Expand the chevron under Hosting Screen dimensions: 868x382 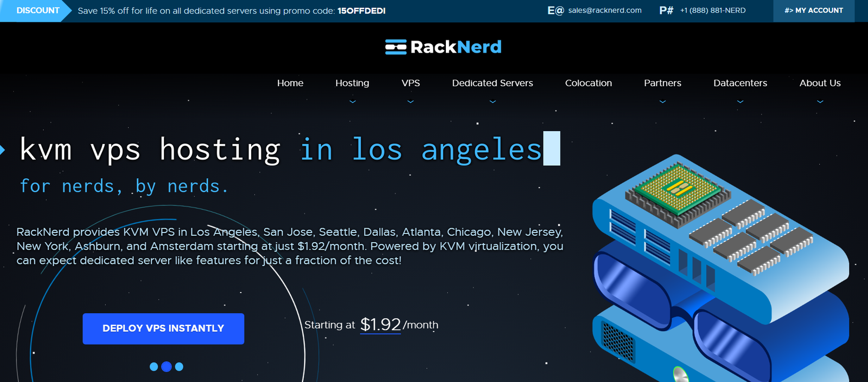[x=353, y=101]
